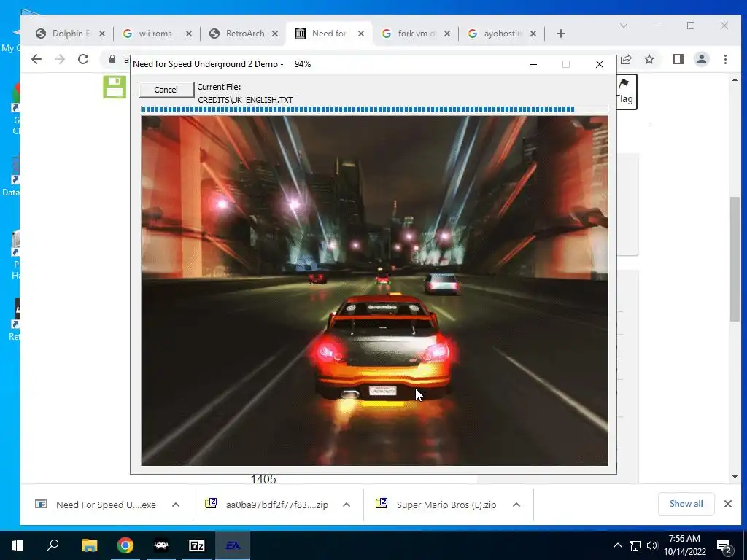Open Chrome side panel
Screen dimensions: 747x560
pyautogui.click(x=678, y=59)
